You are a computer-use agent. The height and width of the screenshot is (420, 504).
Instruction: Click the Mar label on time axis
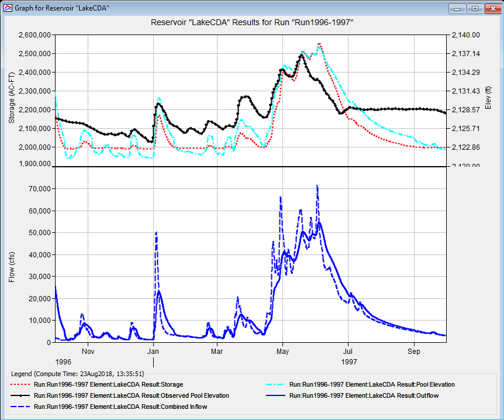point(217,351)
